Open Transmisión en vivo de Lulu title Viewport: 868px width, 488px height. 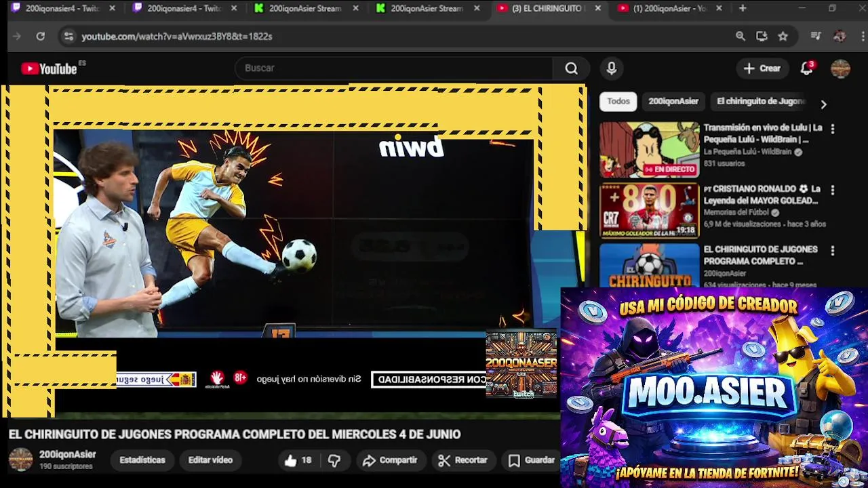coord(762,134)
